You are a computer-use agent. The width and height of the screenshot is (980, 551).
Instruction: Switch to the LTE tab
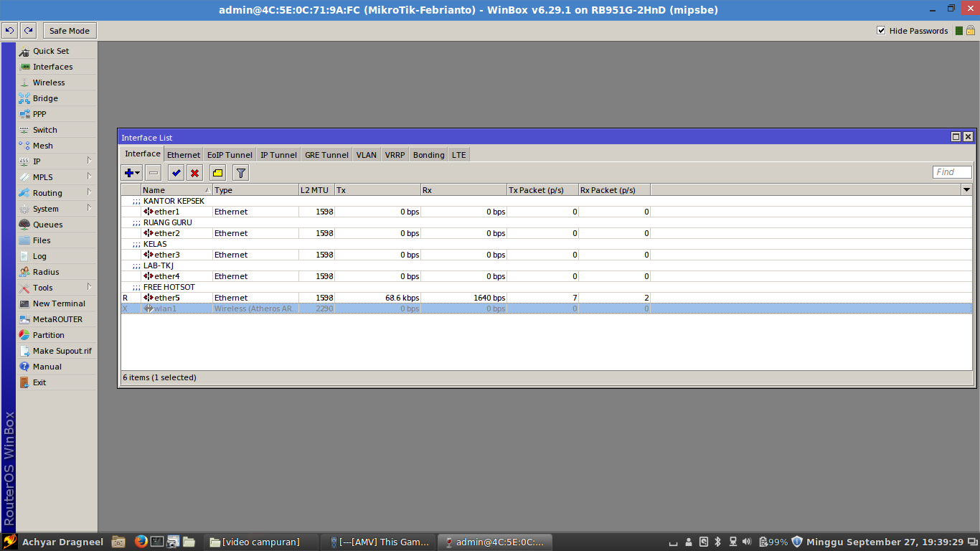[458, 155]
